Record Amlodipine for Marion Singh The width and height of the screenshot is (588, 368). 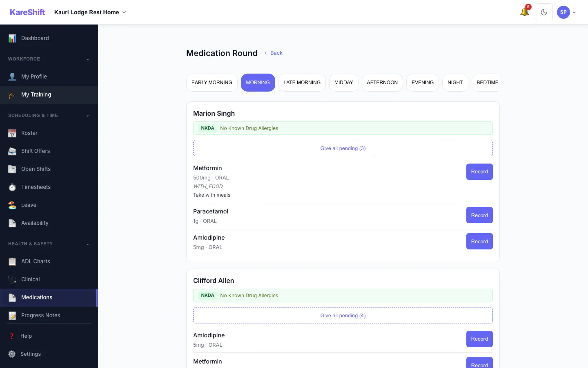tap(479, 241)
